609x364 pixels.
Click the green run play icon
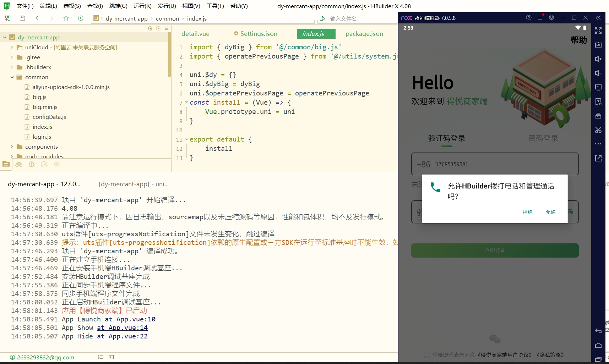(81, 18)
